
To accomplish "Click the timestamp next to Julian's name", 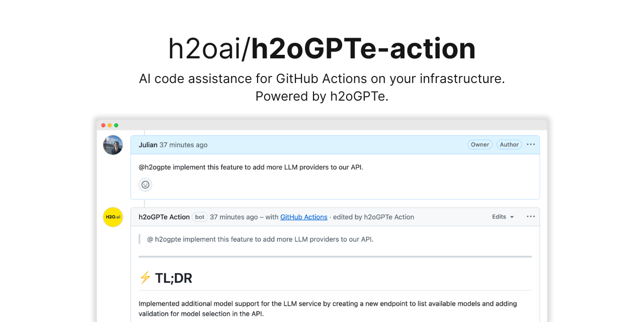I will pyautogui.click(x=183, y=145).
